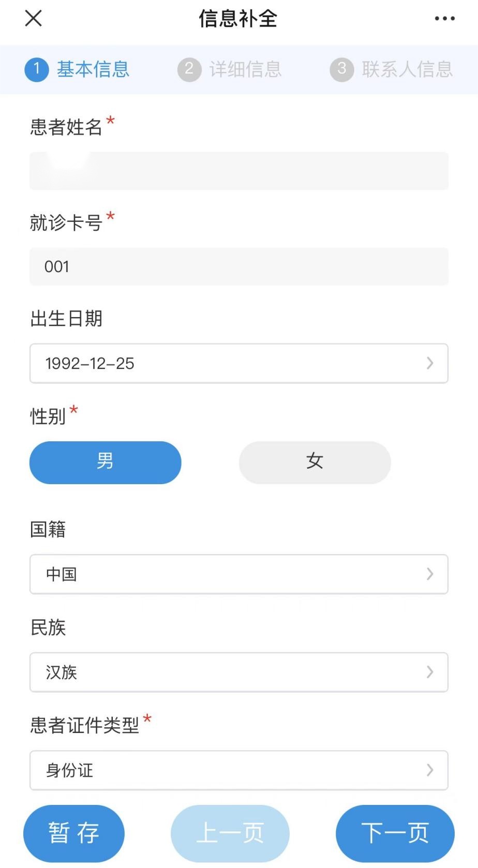Image resolution: width=478 pixels, height=868 pixels.
Task: Go to 基本信息 step label
Action: [x=93, y=69]
